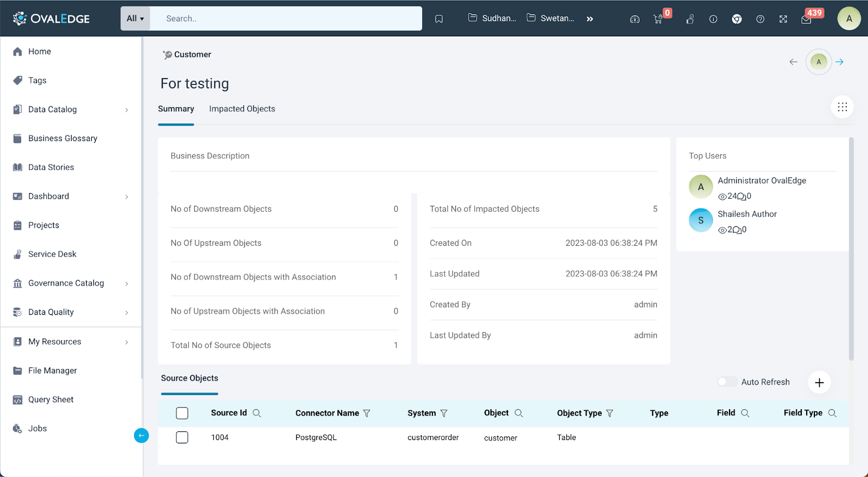Open user profile avatar A in header

click(x=849, y=18)
